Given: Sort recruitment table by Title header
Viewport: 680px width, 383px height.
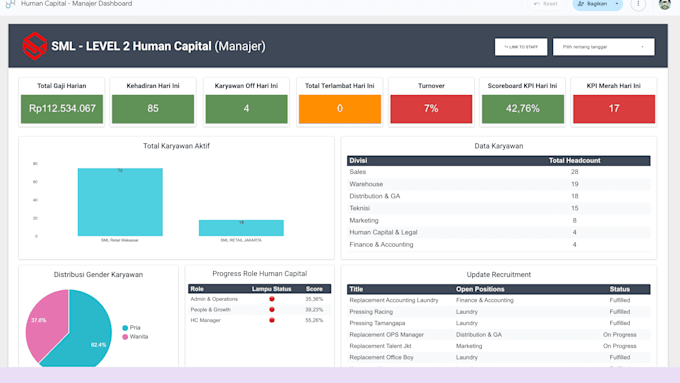Looking at the screenshot, I should (356, 289).
